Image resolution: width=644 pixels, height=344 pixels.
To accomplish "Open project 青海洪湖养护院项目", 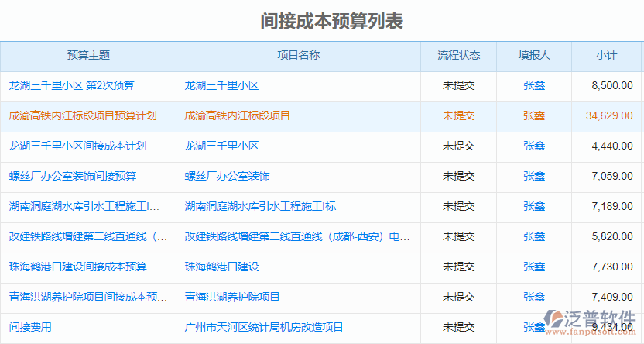I will click(x=232, y=297).
